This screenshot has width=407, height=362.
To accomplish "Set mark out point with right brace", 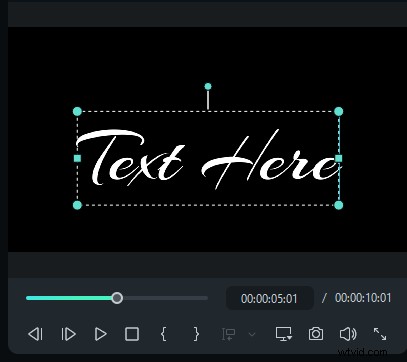I will (196, 334).
